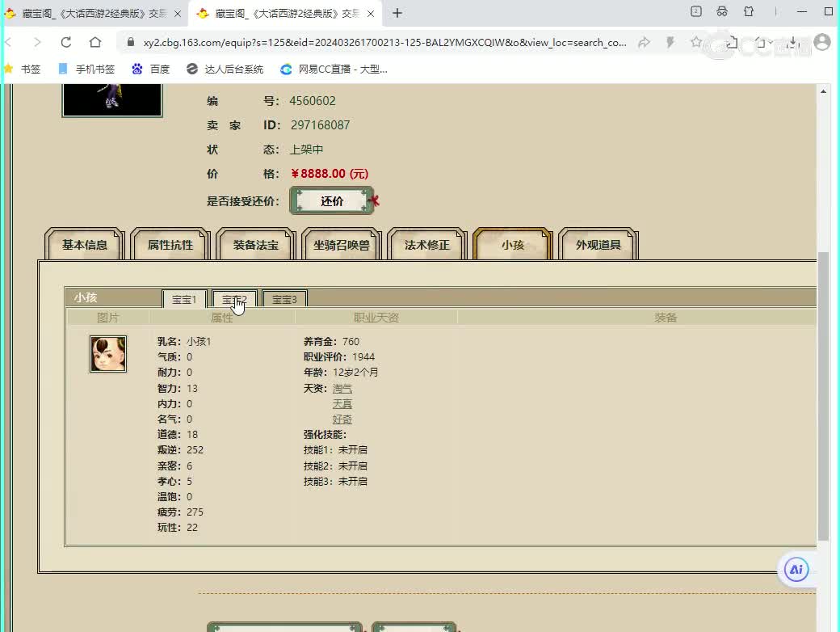Close the active 藏宝阁 tab
The height and width of the screenshot is (632, 840).
click(370, 14)
